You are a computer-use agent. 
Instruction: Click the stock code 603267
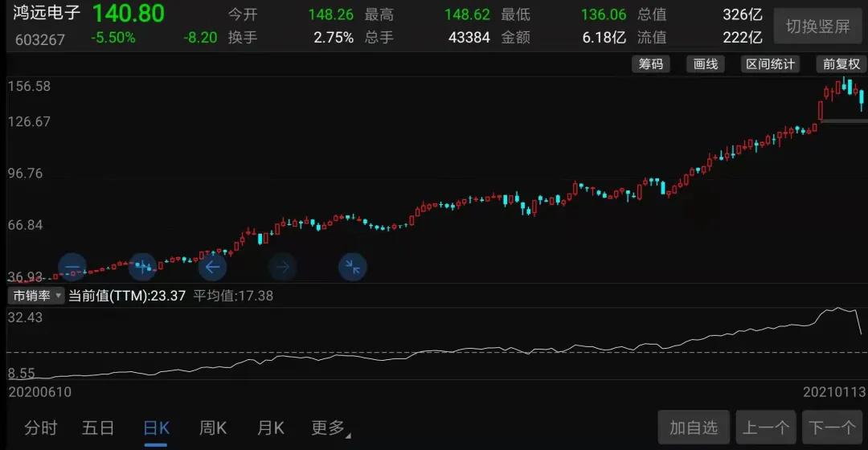tap(40, 40)
